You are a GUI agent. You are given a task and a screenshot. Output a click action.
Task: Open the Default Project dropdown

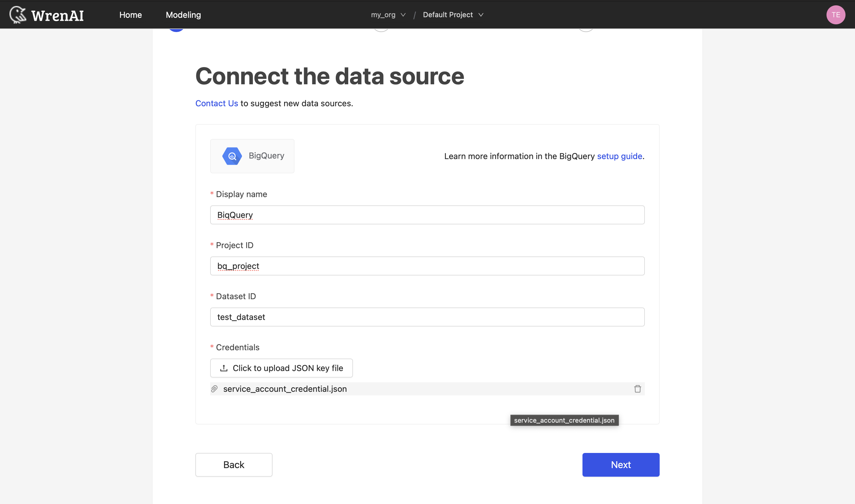point(453,15)
